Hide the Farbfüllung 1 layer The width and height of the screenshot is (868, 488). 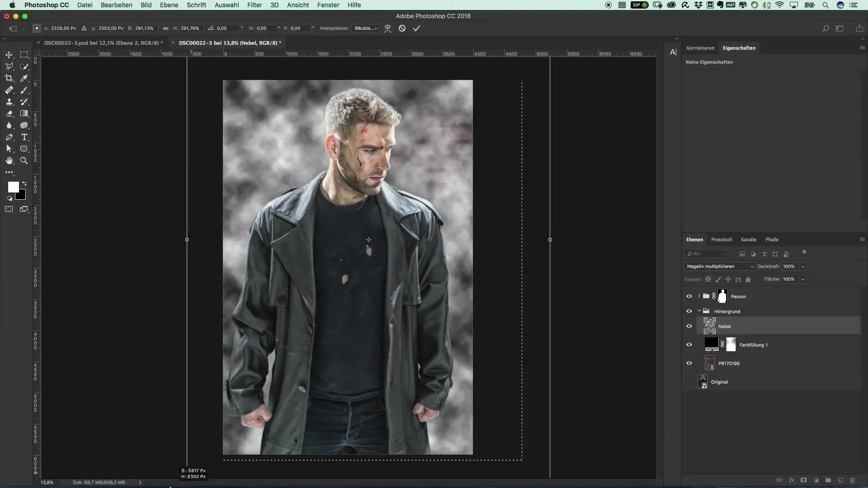(x=689, y=345)
